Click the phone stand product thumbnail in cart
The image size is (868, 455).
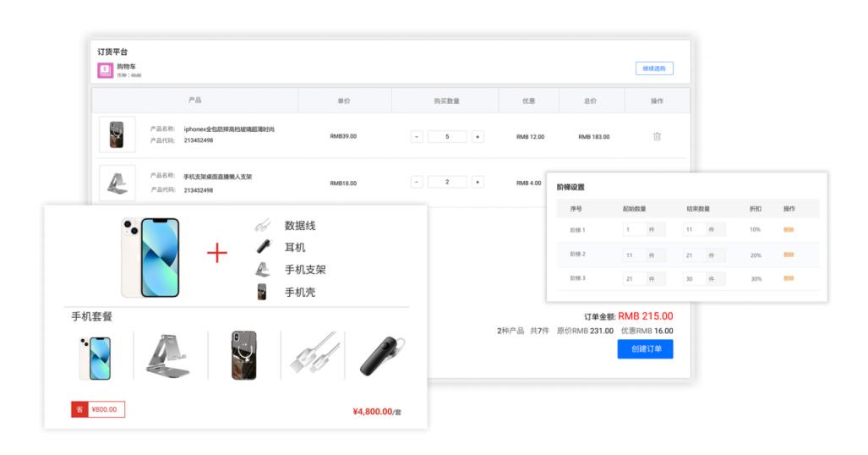click(117, 183)
